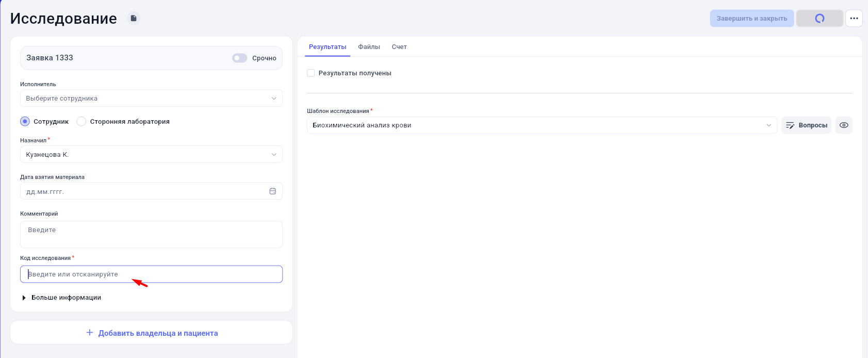Open the Назначил dropdown showing Кузнецова К.
This screenshot has height=358, width=868.
pyautogui.click(x=151, y=155)
